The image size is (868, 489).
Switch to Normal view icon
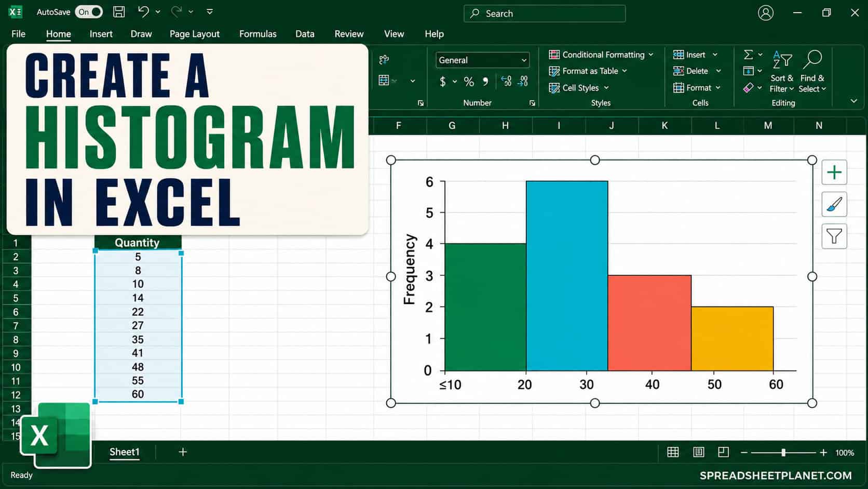pyautogui.click(x=673, y=452)
